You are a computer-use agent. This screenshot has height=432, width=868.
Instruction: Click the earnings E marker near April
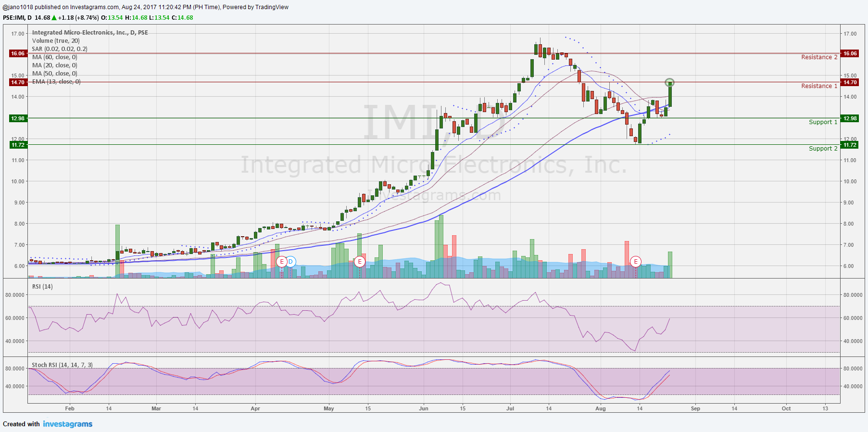click(282, 262)
